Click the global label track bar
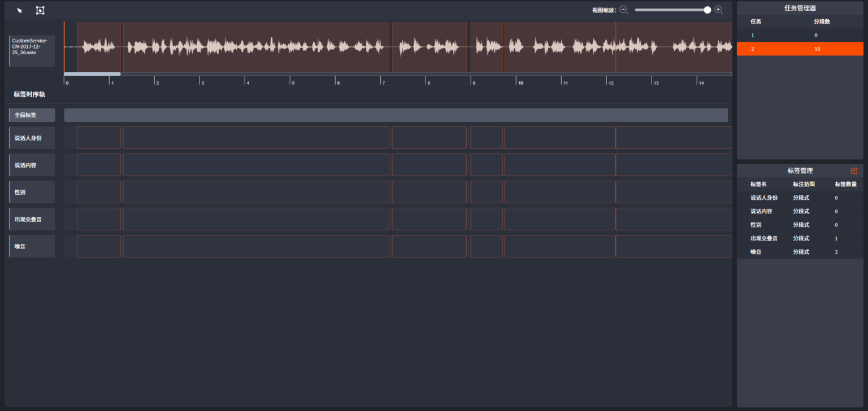The image size is (868, 411). coord(396,115)
